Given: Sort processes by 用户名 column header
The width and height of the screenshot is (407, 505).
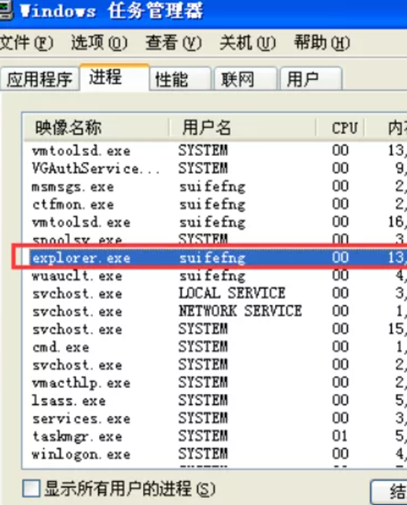Looking at the screenshot, I should tap(243, 127).
